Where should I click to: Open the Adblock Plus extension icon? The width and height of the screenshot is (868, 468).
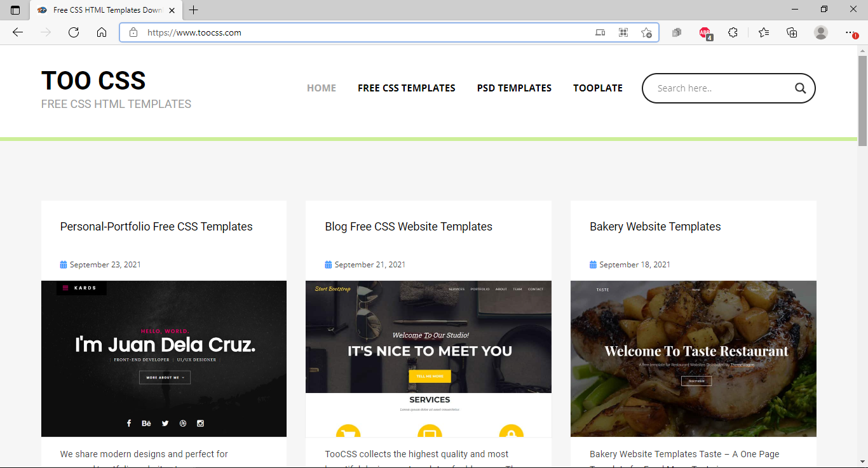(705, 32)
